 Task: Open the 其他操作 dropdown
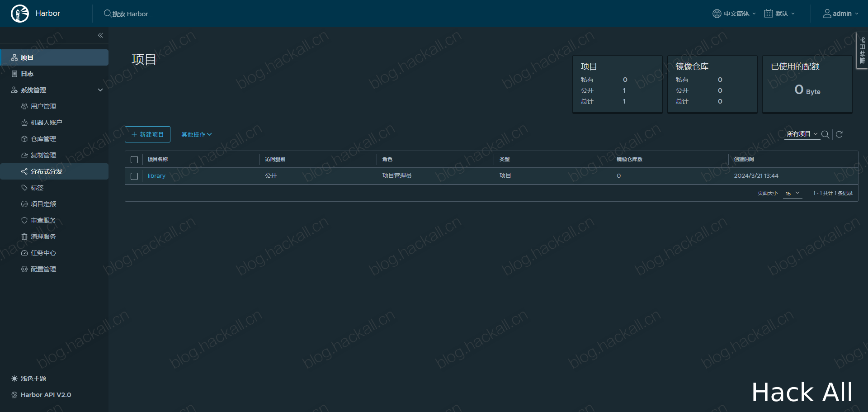[197, 134]
